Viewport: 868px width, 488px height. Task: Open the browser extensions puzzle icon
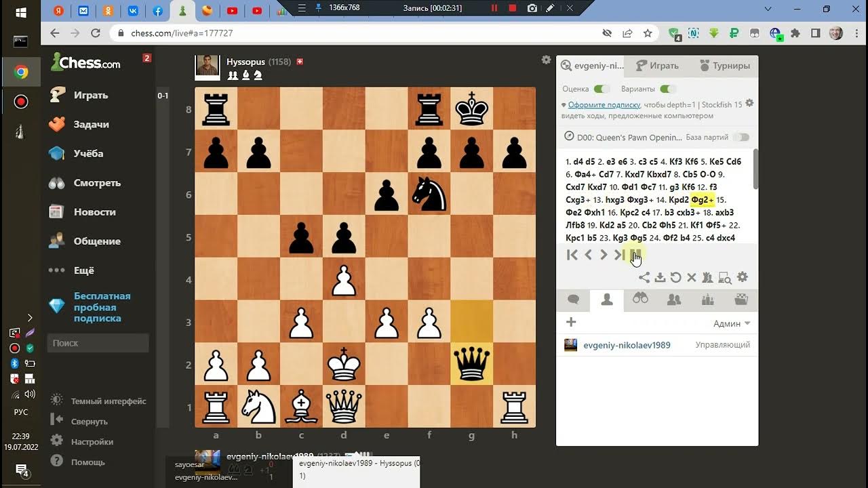795,33
